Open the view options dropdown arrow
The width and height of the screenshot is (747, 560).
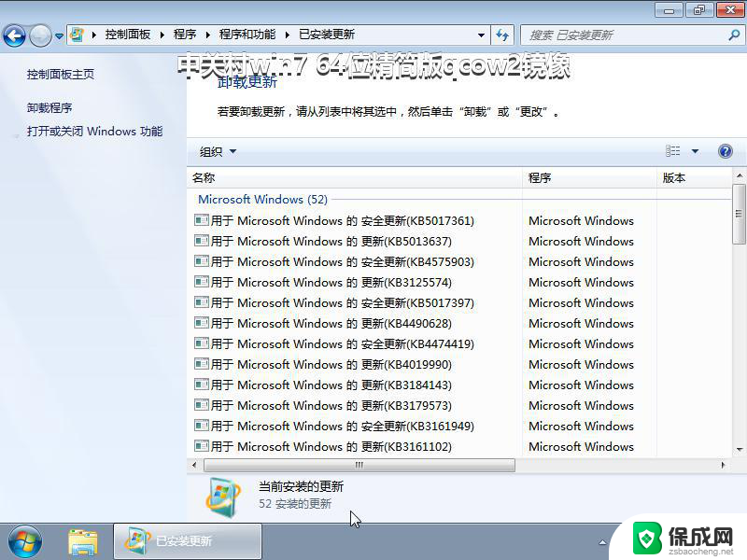pyautogui.click(x=695, y=151)
